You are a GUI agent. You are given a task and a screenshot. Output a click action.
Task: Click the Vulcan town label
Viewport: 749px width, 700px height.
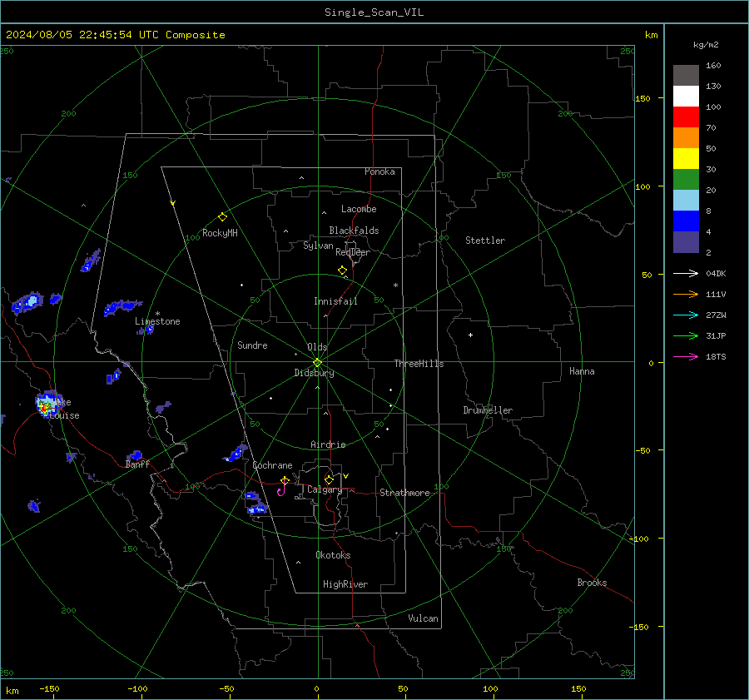[x=423, y=618]
